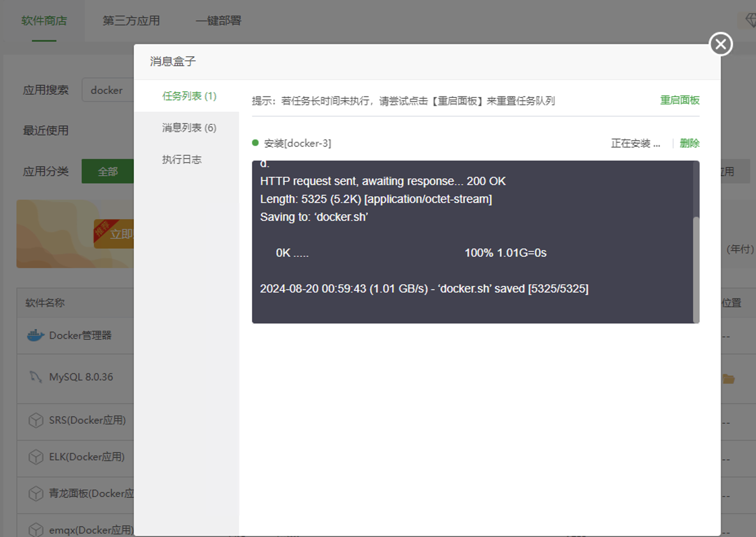The width and height of the screenshot is (756, 537).
Task: Open the 任务列表 (1) tab
Action: (x=189, y=96)
